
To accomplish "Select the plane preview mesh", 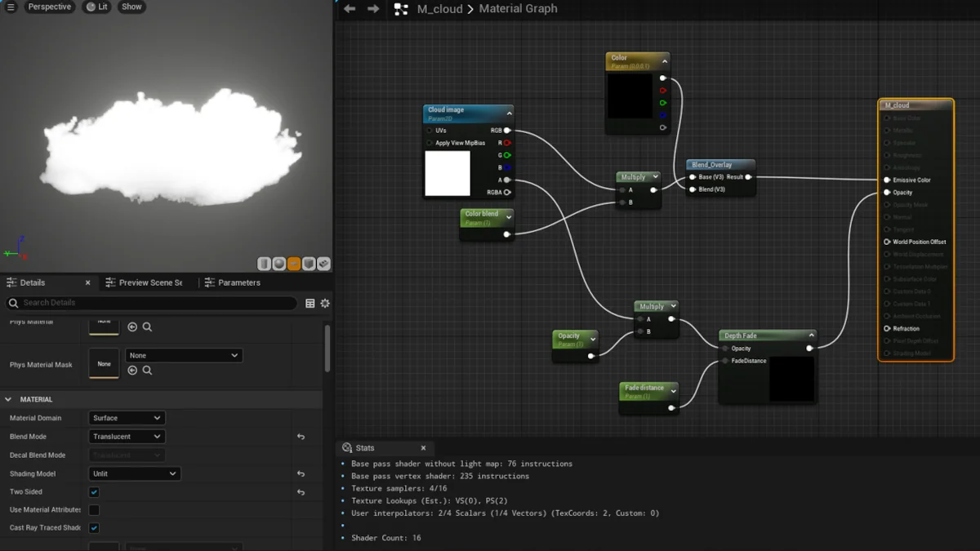I will (294, 264).
